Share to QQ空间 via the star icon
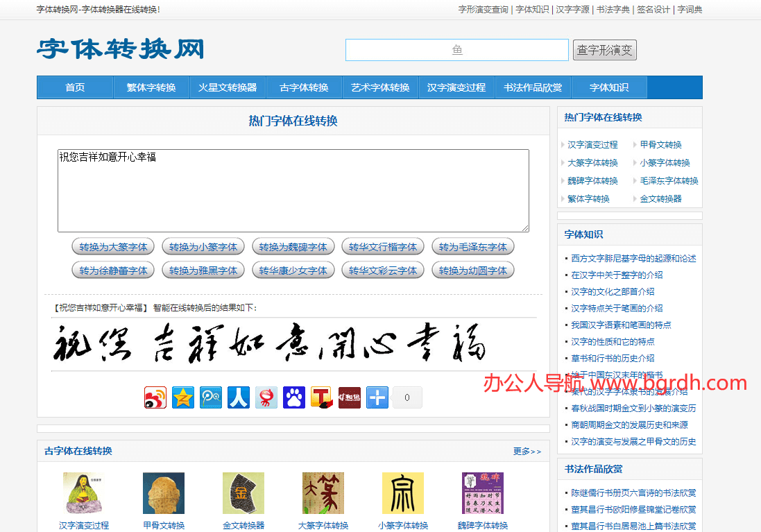The height and width of the screenshot is (532, 761). [x=183, y=397]
